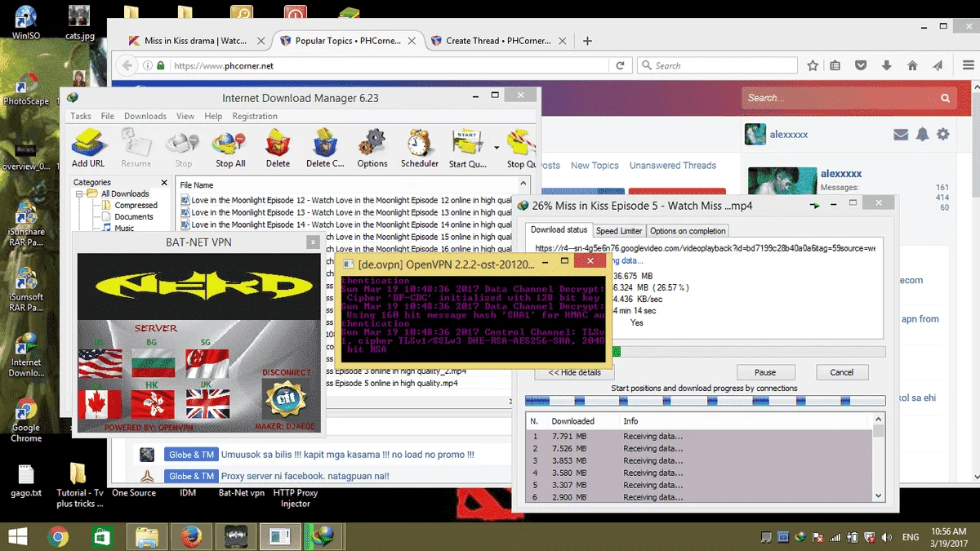Click connections list scrollbar down arrow
The height and width of the screenshot is (551, 980).
pyautogui.click(x=879, y=495)
